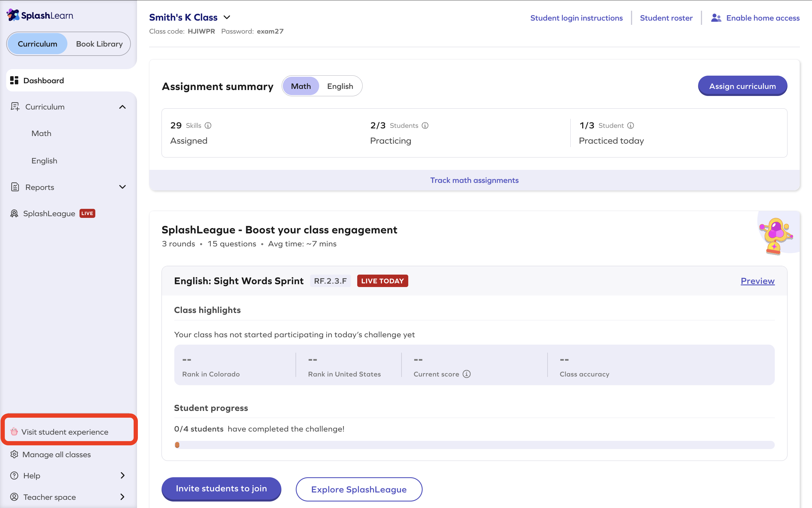Click the 1/3 Student Practiced today stat
812x508 pixels.
[611, 133]
